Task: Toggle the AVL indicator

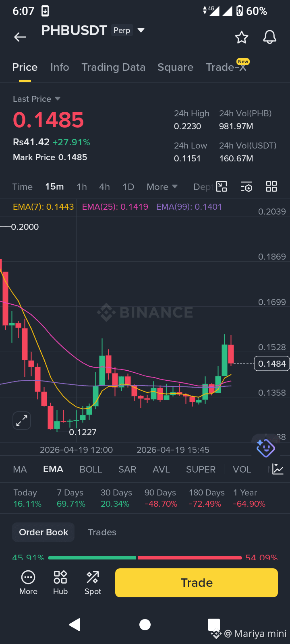Action: [x=161, y=469]
